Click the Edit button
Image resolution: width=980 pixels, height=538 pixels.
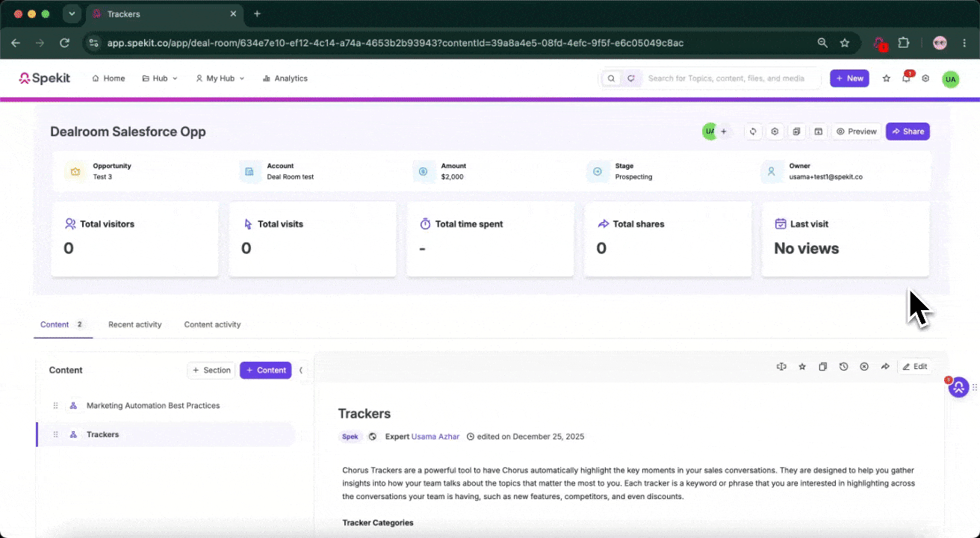(x=914, y=367)
